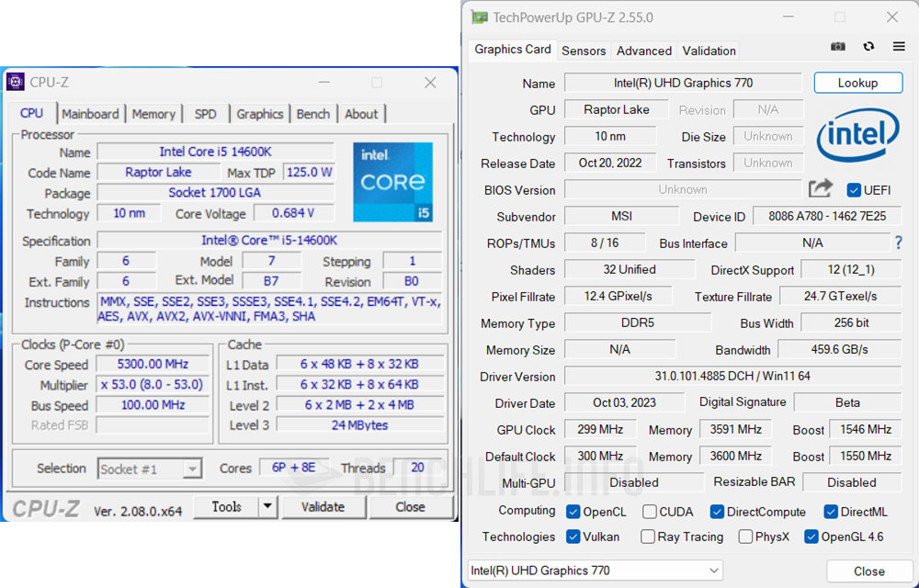Open the About tab in CPU-Z
This screenshot has height=588, width=919.
click(x=361, y=114)
